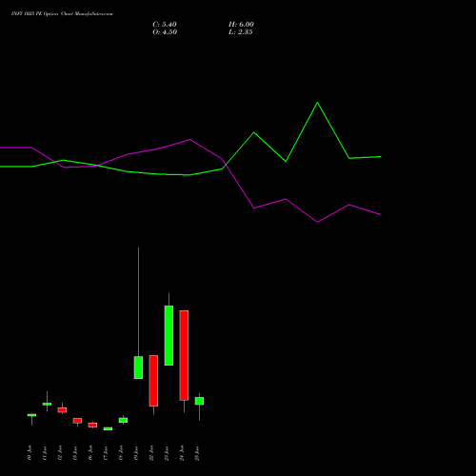Click the large red candlestick for 24 Jun
The width and height of the screenshot is (476, 476).
[x=184, y=355]
